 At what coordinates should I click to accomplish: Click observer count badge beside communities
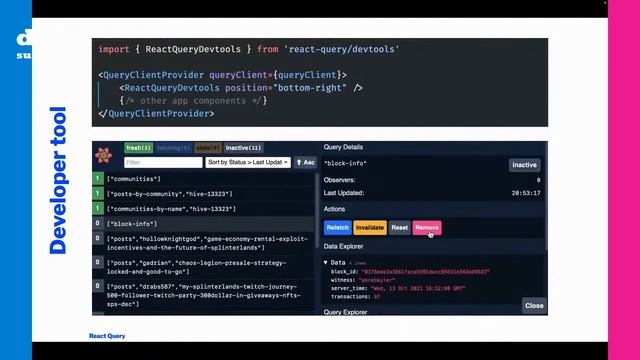click(x=98, y=179)
